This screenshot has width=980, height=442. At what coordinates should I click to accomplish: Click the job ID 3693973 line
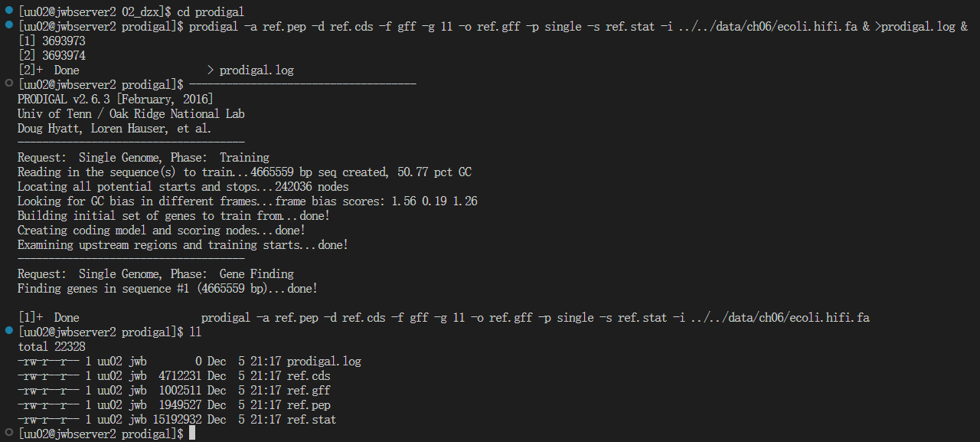51,41
